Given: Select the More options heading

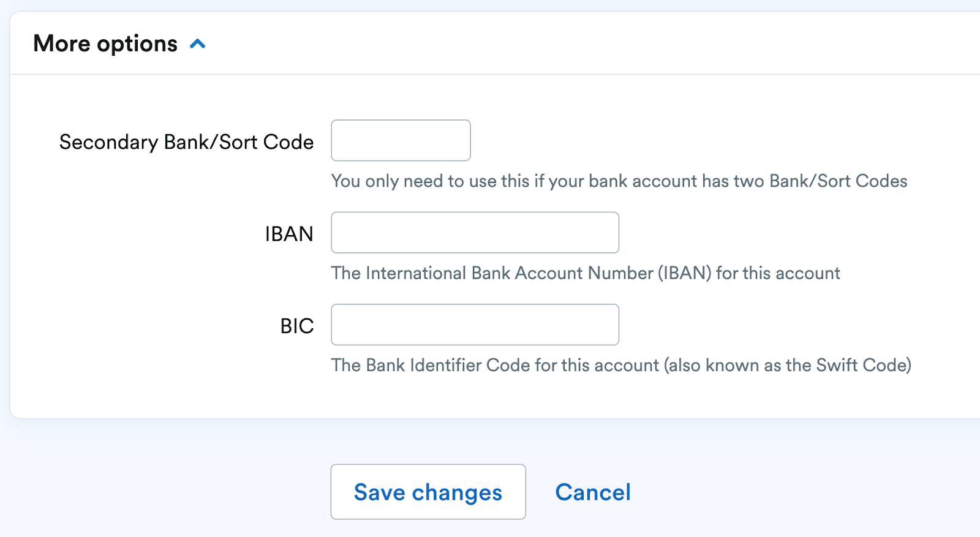Looking at the screenshot, I should pos(105,43).
